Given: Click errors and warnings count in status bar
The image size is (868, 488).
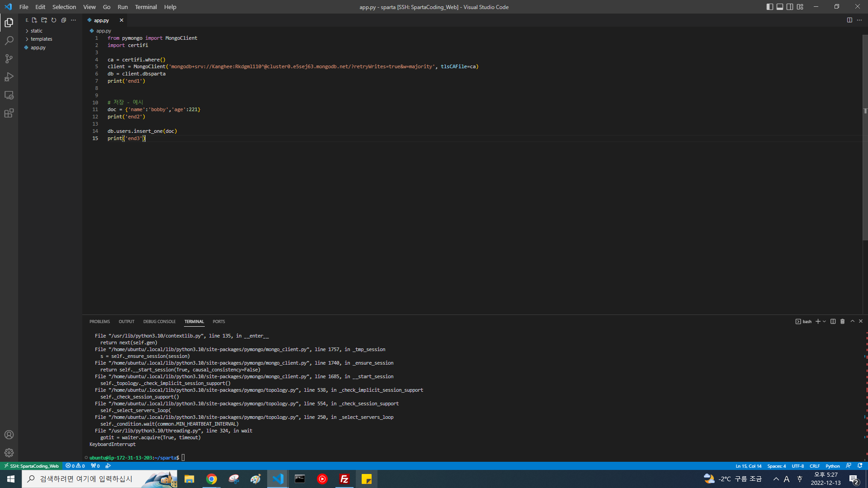Looking at the screenshot, I should click(x=75, y=466).
